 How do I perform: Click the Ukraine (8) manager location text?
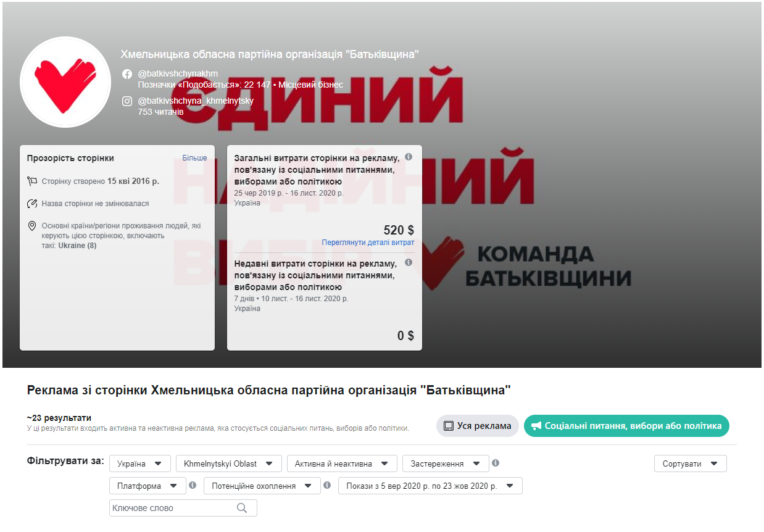[77, 246]
